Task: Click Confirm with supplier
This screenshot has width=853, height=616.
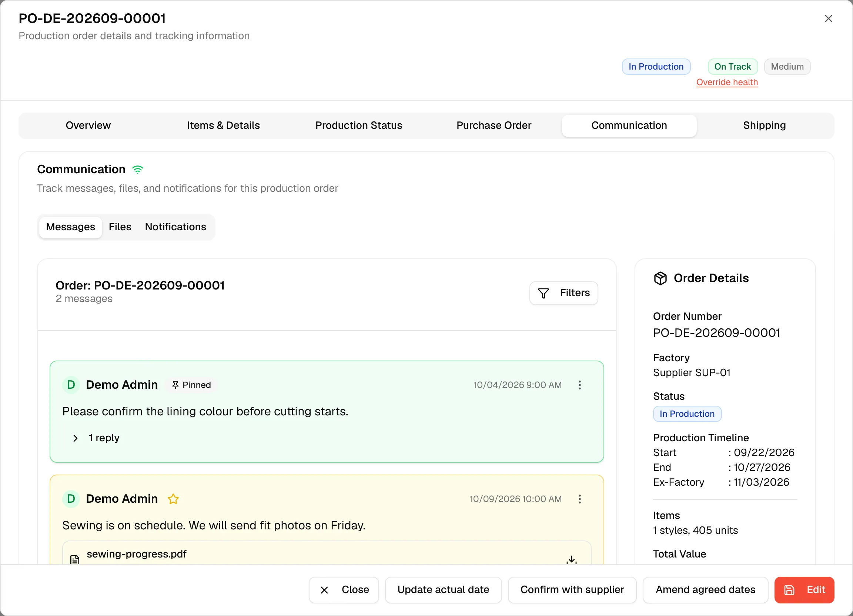Action: (x=572, y=589)
